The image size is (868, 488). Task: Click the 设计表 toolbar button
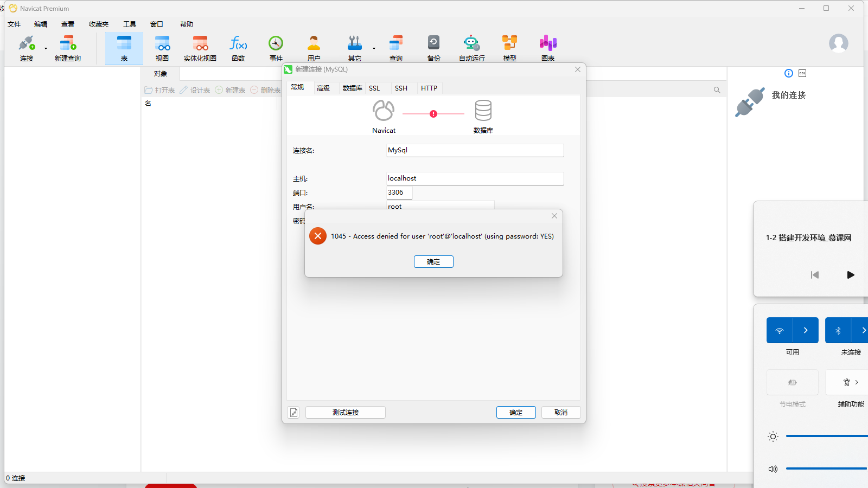(x=195, y=90)
